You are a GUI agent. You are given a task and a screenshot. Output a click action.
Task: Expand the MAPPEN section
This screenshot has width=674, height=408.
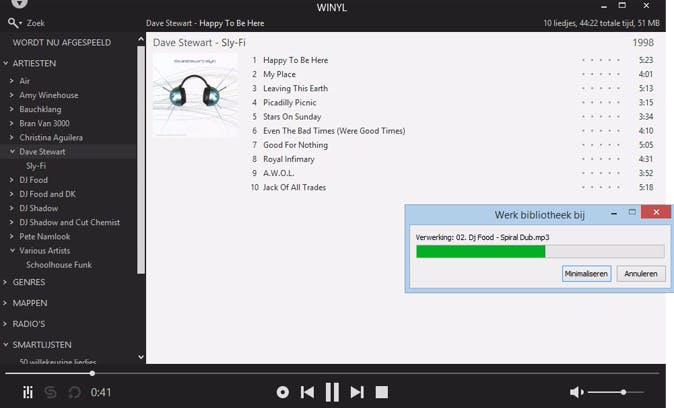[x=6, y=303]
